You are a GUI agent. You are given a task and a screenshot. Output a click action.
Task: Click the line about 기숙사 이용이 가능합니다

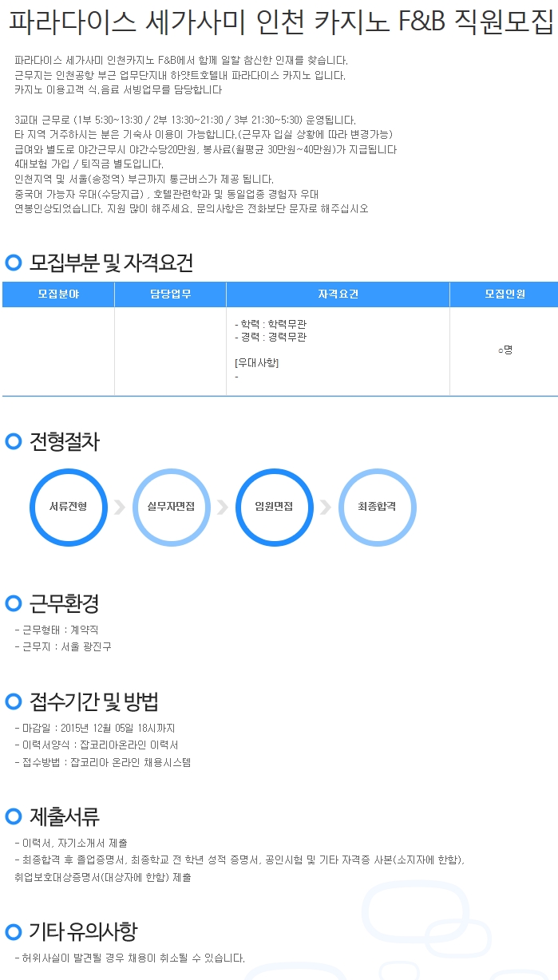(x=204, y=134)
